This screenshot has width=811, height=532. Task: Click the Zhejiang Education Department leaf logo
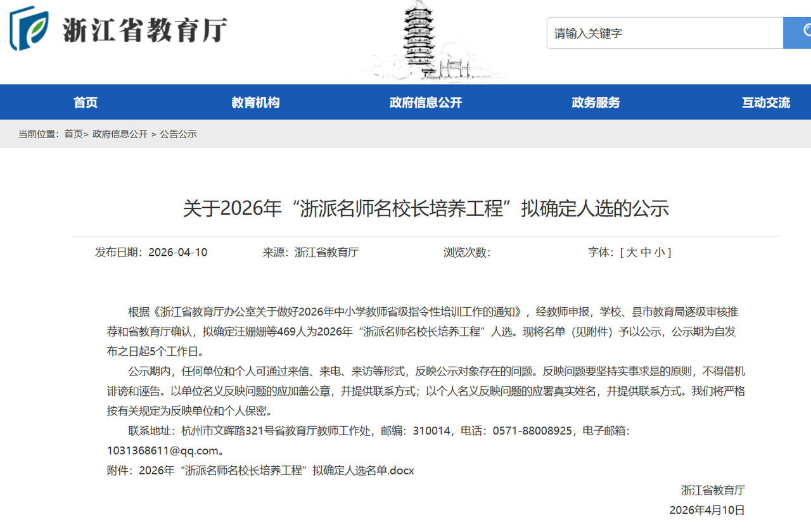click(29, 29)
